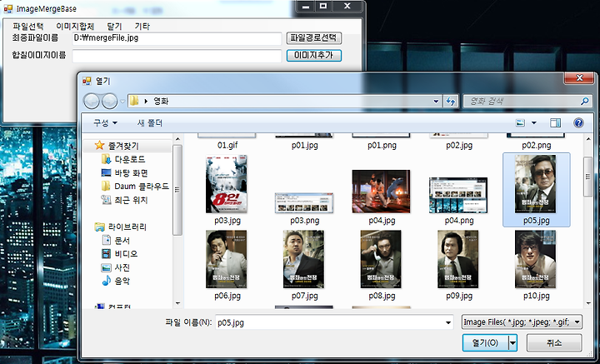Select the p09.jpg thumbnail
Viewport: 600px width, 364px height.
click(x=458, y=259)
